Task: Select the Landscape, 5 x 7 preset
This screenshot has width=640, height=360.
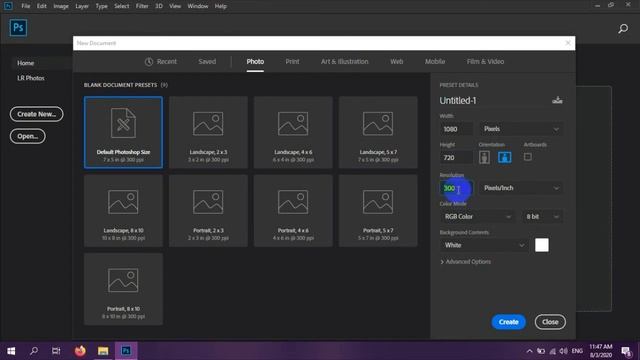Action: click(x=378, y=132)
